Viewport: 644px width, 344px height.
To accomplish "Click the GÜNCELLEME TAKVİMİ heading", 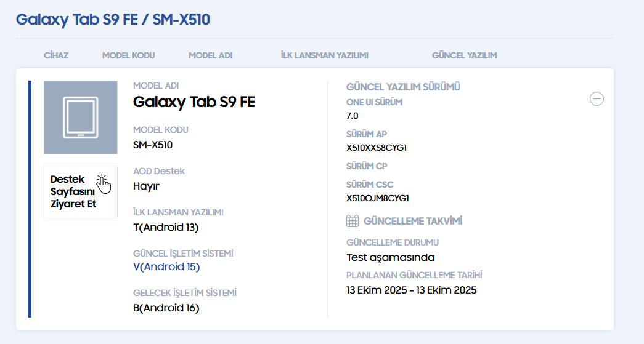I will pyautogui.click(x=413, y=222).
